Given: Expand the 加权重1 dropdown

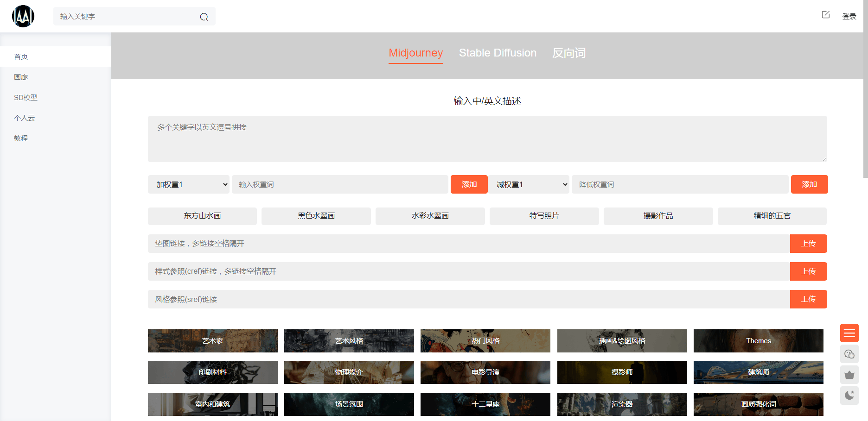Looking at the screenshot, I should coord(189,184).
